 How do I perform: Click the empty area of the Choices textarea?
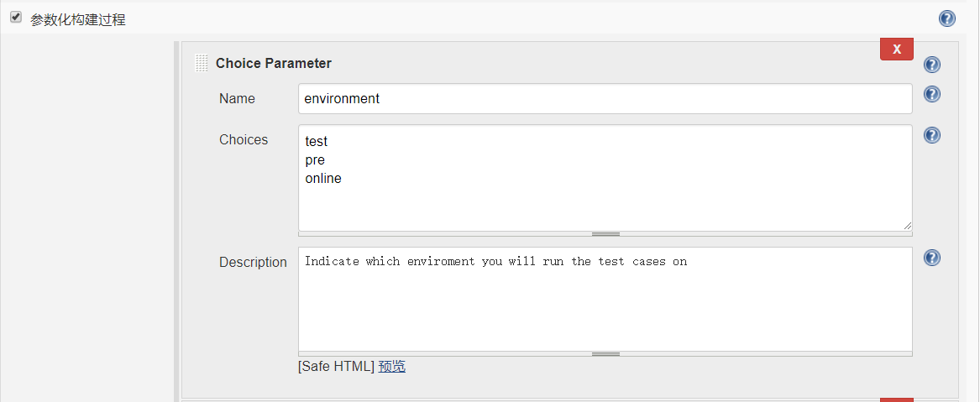[x=605, y=206]
